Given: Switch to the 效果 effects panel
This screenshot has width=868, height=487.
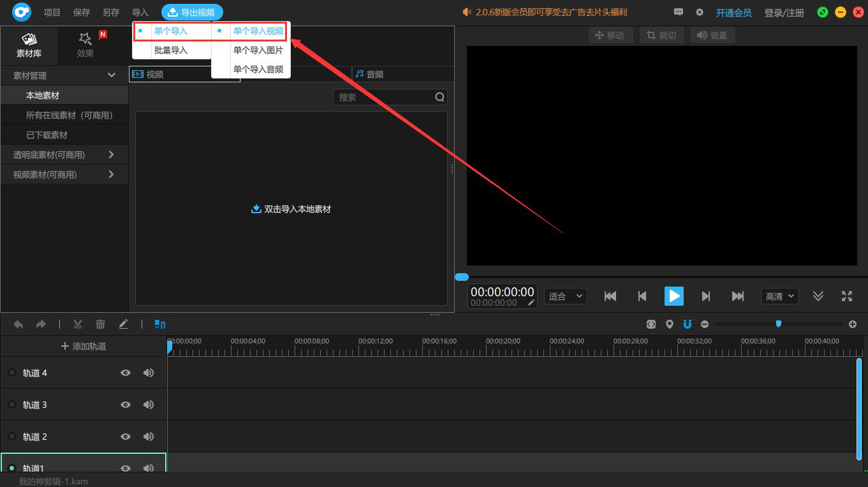Looking at the screenshot, I should [x=85, y=45].
